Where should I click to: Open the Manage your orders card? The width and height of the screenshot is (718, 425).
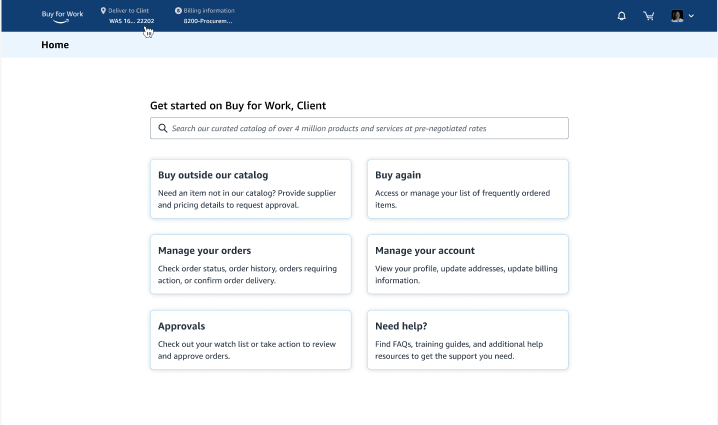[250, 264]
